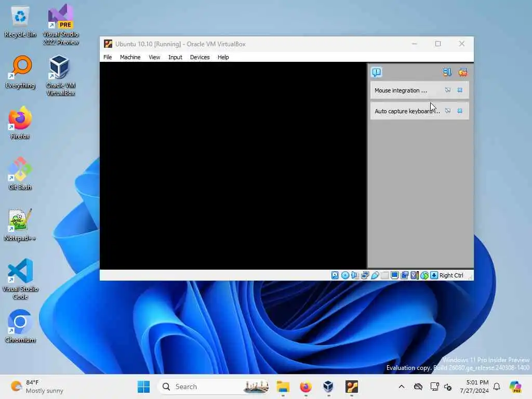Open the Devices menu
The height and width of the screenshot is (399, 532).
pos(200,57)
